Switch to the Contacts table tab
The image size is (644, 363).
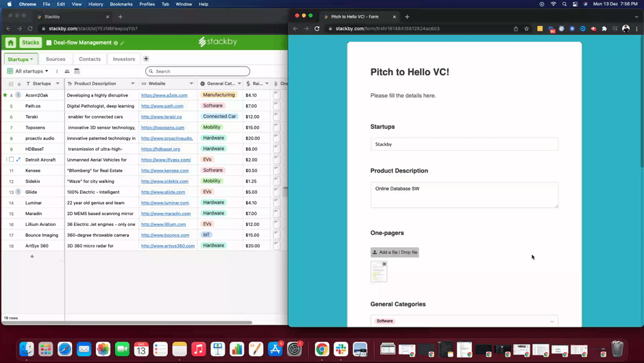tap(90, 59)
